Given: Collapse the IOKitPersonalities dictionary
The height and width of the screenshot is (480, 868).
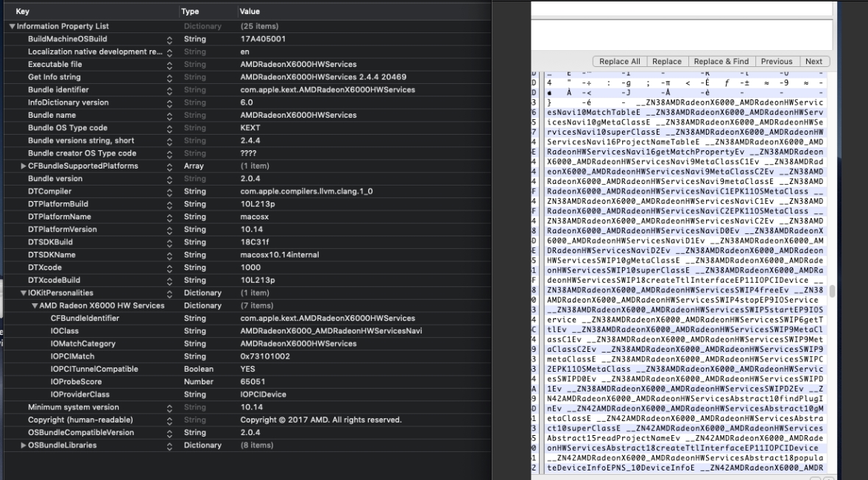Looking at the screenshot, I should pyautogui.click(x=24, y=293).
